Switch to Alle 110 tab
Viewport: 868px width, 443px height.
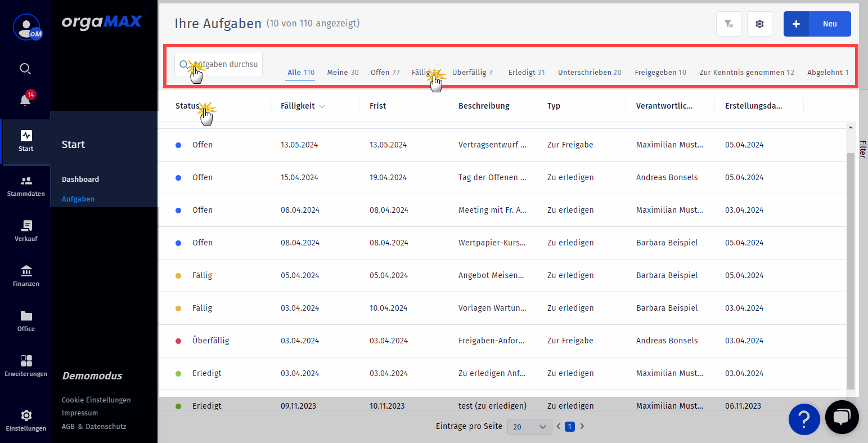point(301,73)
